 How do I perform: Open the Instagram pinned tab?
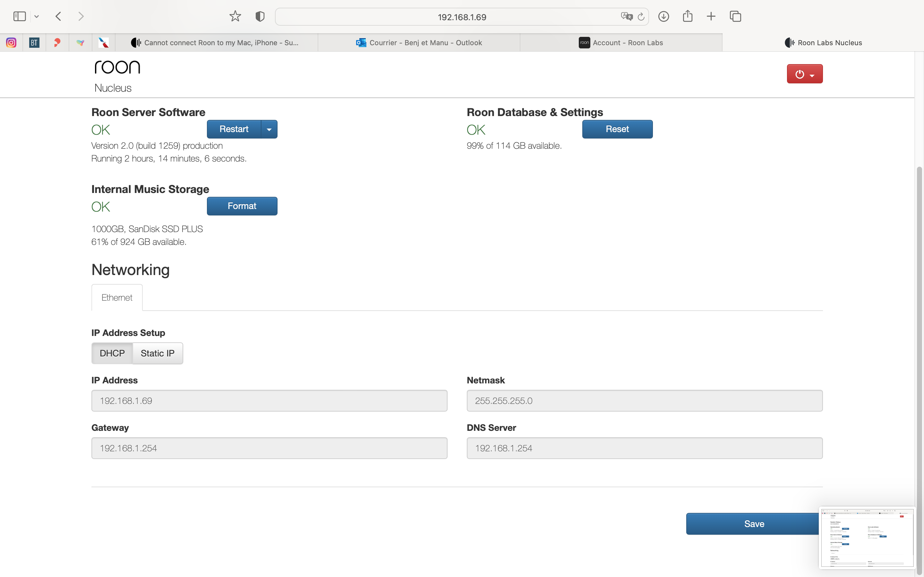click(x=12, y=42)
